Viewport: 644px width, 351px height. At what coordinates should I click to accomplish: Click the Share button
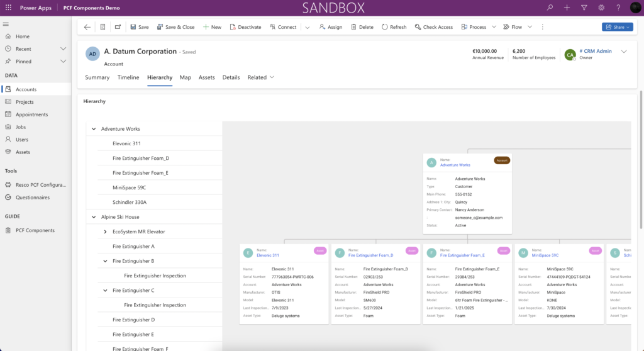[x=618, y=27]
